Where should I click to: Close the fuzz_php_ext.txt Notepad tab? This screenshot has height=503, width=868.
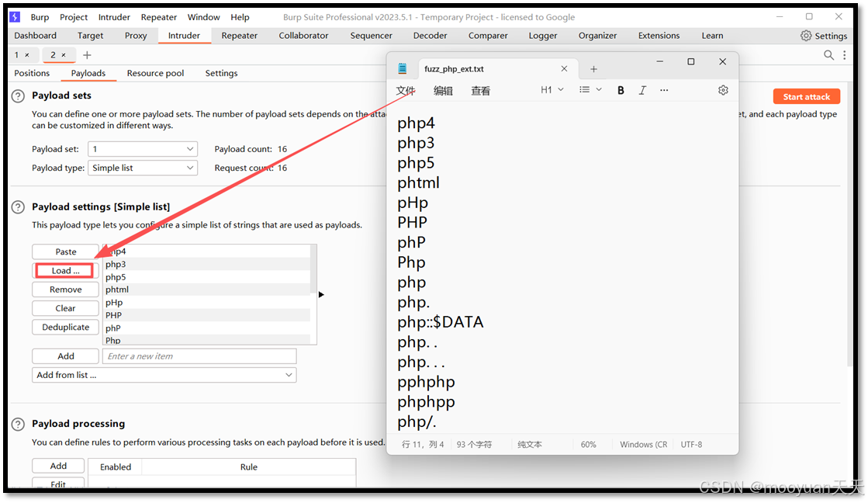[x=564, y=68]
